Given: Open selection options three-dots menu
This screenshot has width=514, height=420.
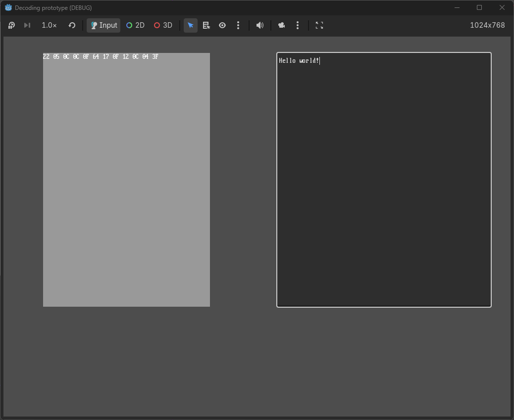Looking at the screenshot, I should pos(238,25).
